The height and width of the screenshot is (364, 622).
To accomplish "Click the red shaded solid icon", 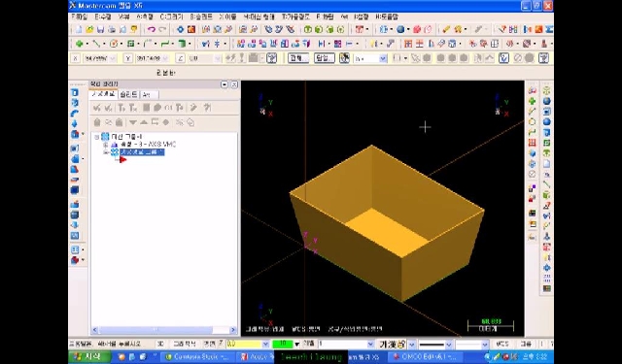I will 417,29.
